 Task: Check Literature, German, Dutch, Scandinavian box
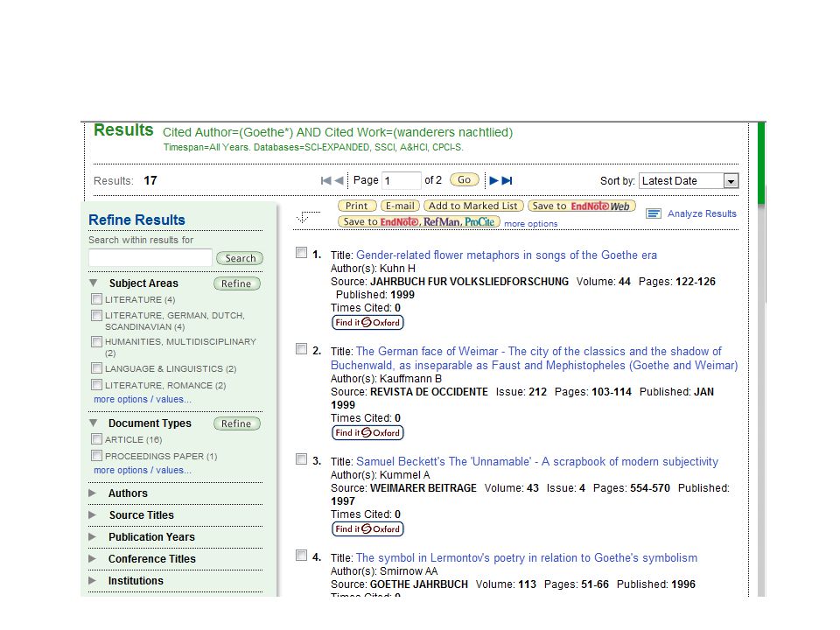click(x=96, y=315)
